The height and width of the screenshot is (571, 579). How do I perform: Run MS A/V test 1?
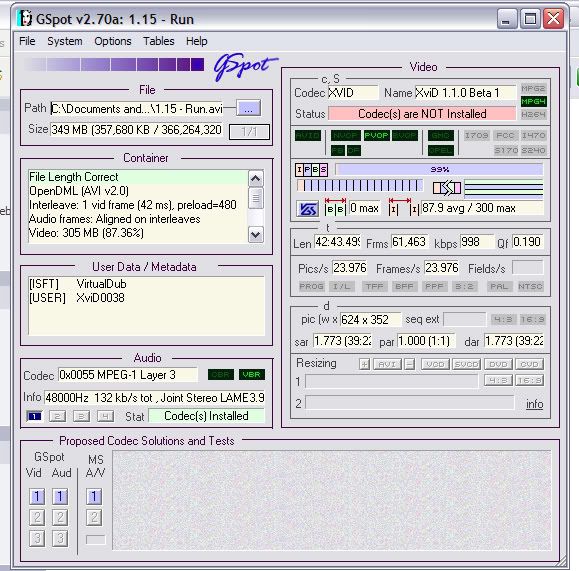(94, 496)
